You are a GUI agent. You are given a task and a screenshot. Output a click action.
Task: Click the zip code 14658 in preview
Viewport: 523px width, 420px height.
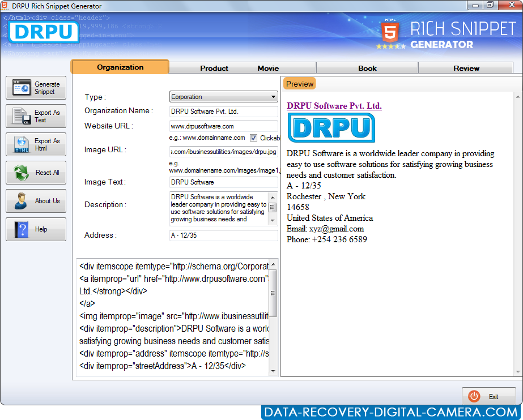[x=298, y=207]
